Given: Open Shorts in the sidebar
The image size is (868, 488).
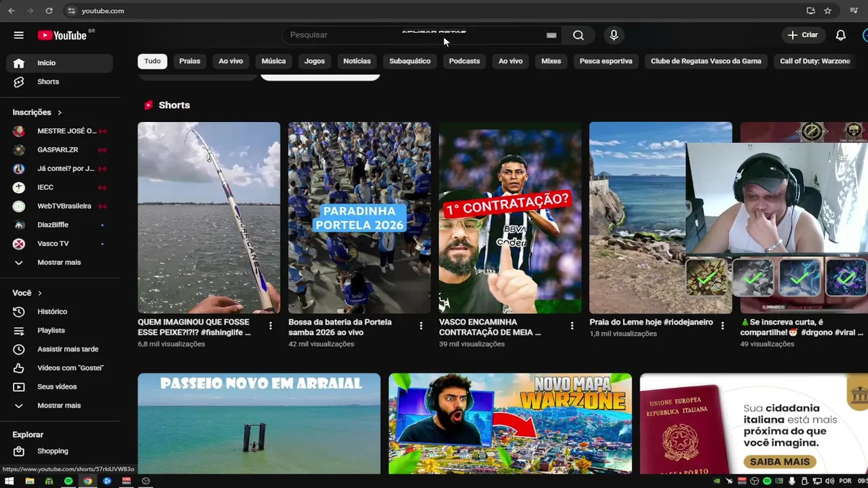Looking at the screenshot, I should tap(60, 81).
